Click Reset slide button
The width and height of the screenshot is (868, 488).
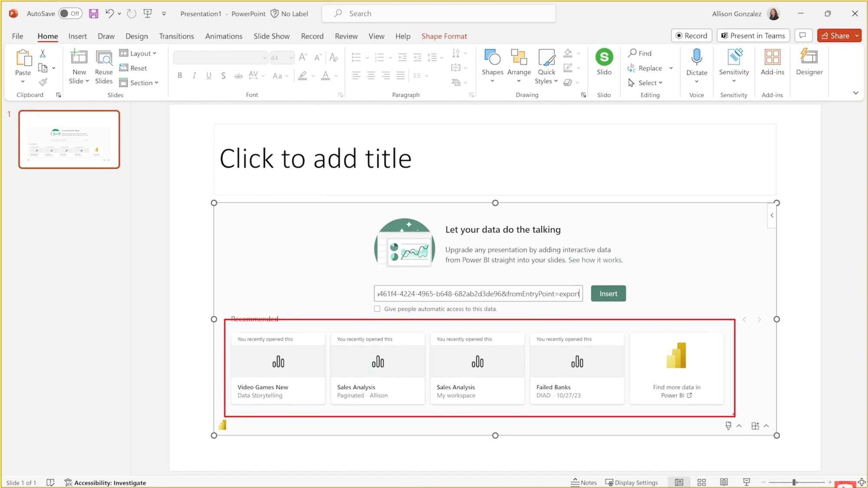coord(133,68)
